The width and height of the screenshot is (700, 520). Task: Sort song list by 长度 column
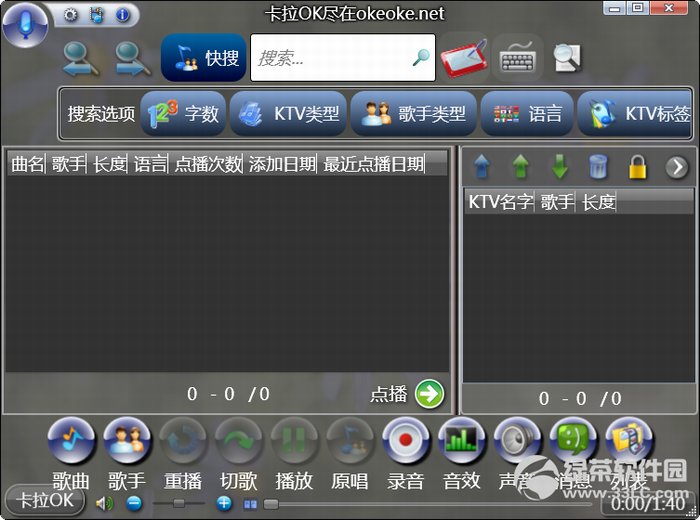point(109,164)
